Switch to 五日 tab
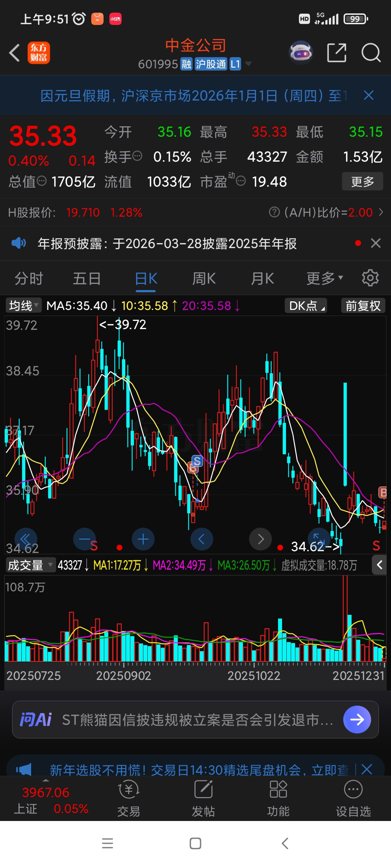 pyautogui.click(x=87, y=278)
